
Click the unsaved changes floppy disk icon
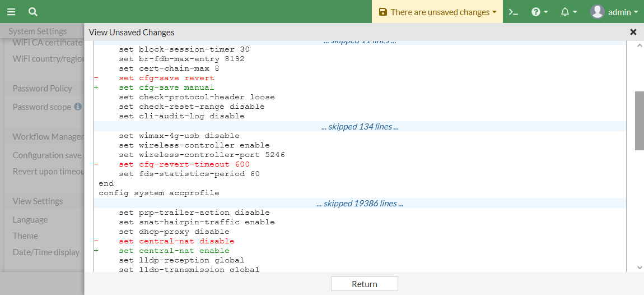click(383, 12)
